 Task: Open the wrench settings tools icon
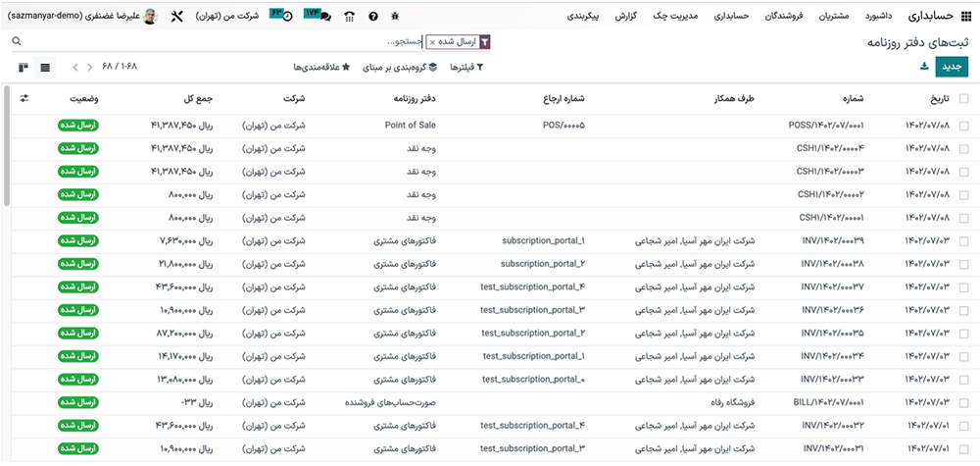(x=177, y=17)
